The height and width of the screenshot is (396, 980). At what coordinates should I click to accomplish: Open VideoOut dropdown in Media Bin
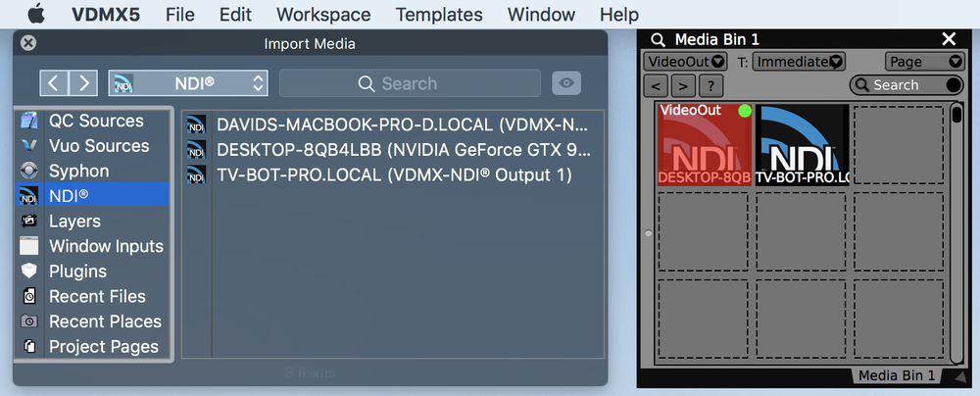[x=684, y=62]
